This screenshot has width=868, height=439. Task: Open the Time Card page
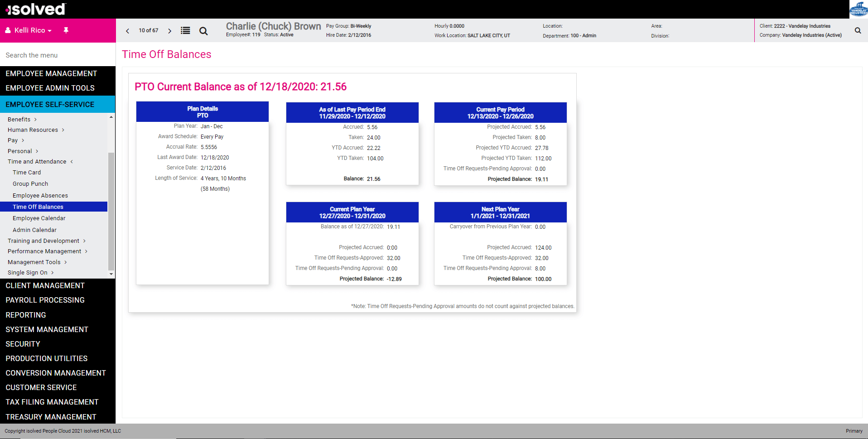coord(27,172)
